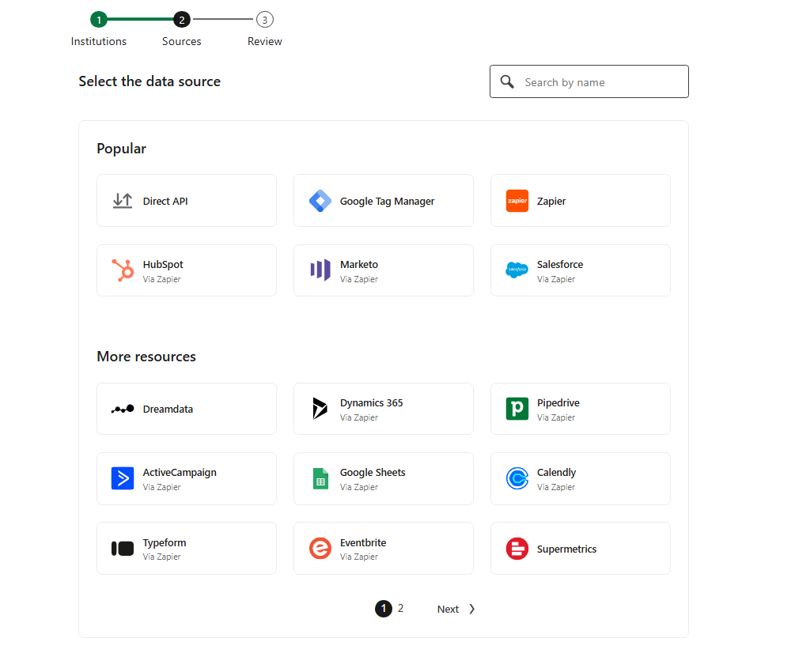The height and width of the screenshot is (672, 810).
Task: Click the blue ActiveCampaign chevron icon
Action: 123,478
